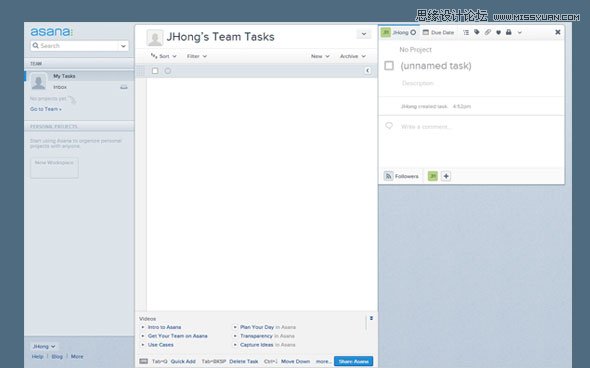Viewport: 590px width, 368px height.
Task: Open the task actions down-arrow menu
Action: (x=520, y=33)
